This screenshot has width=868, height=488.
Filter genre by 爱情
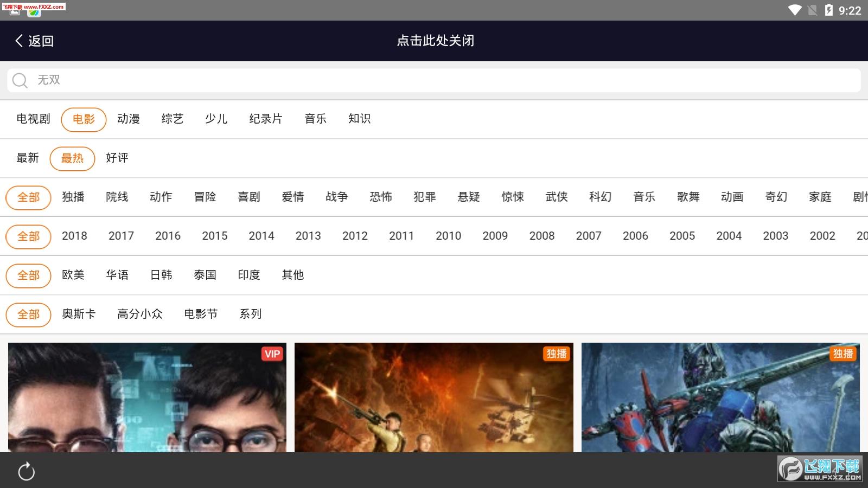pos(293,197)
